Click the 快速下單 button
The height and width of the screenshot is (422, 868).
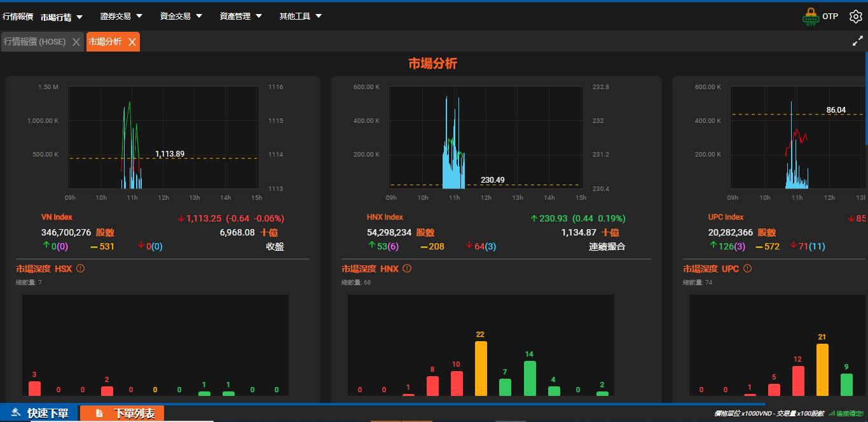point(39,414)
